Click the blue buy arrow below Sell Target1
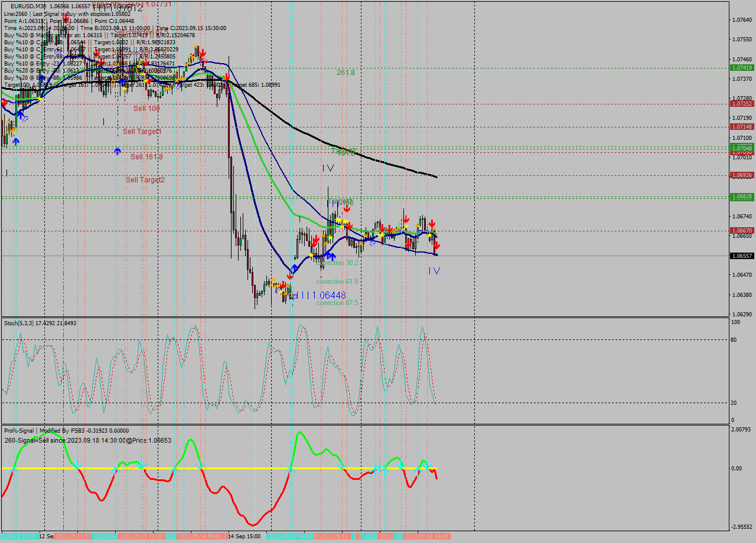756x543 pixels. (16, 140)
